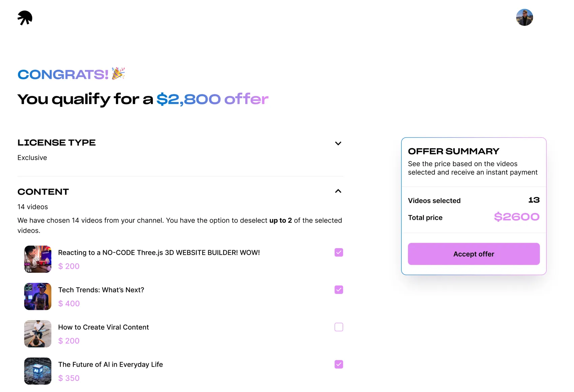Click the party popper emoji
Image resolution: width=574 pixels, height=392 pixels.
[118, 73]
